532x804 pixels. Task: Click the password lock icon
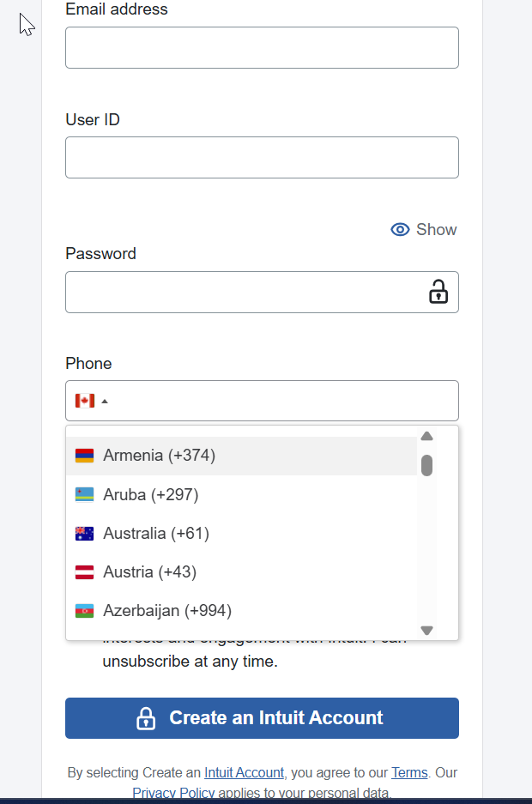(438, 292)
